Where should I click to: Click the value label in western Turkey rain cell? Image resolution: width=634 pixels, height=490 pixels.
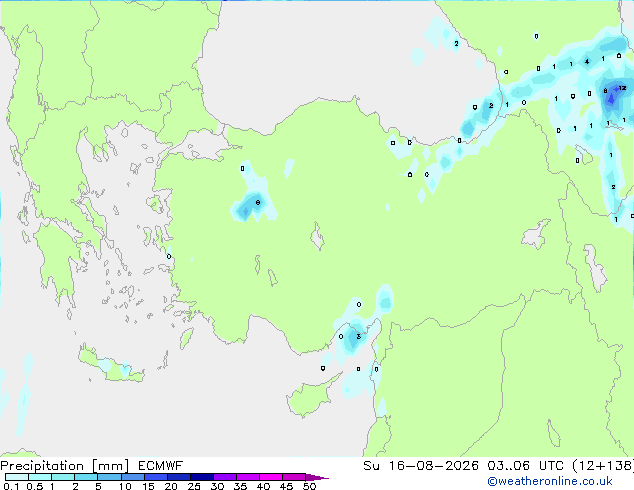(258, 203)
